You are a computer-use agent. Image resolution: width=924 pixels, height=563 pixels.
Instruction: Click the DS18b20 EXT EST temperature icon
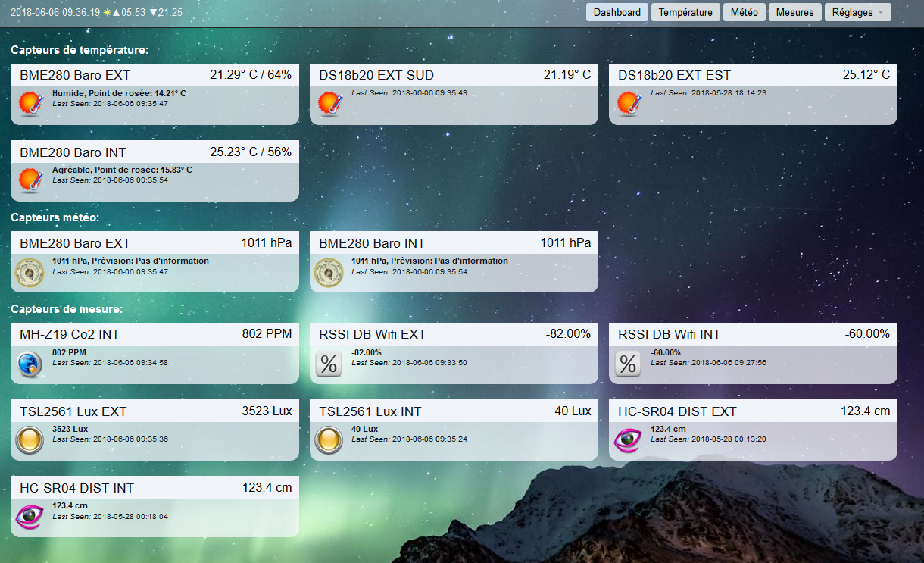(x=629, y=104)
